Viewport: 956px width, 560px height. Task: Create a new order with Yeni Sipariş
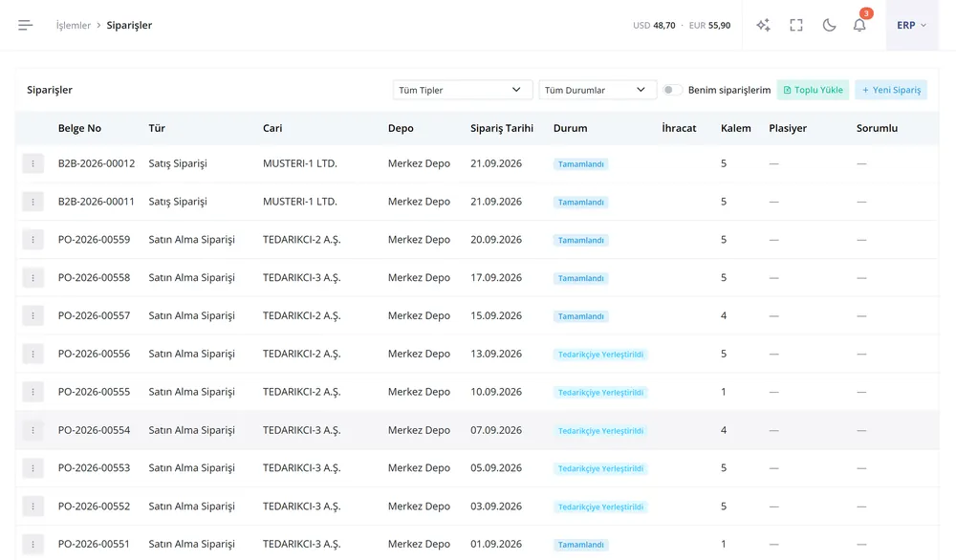coord(891,90)
